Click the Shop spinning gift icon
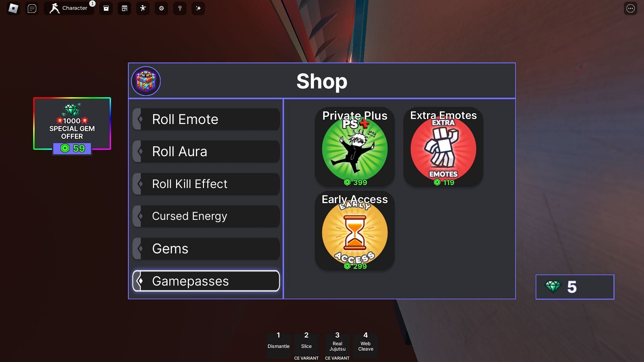This screenshot has height=362, width=644. click(146, 81)
